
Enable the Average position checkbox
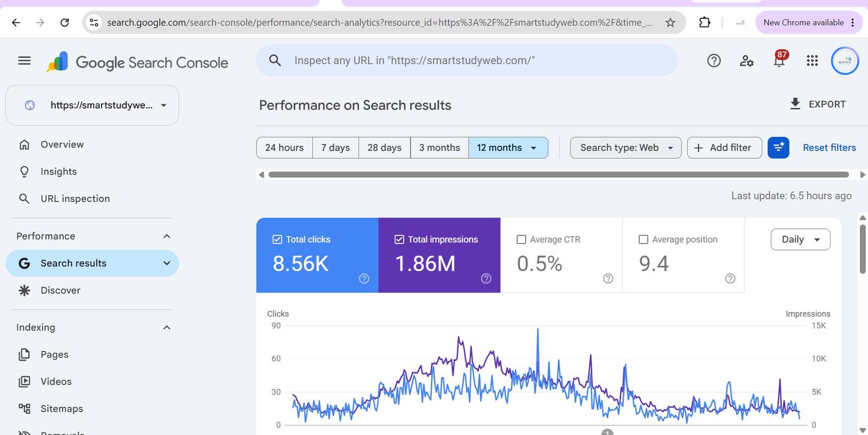coord(643,239)
